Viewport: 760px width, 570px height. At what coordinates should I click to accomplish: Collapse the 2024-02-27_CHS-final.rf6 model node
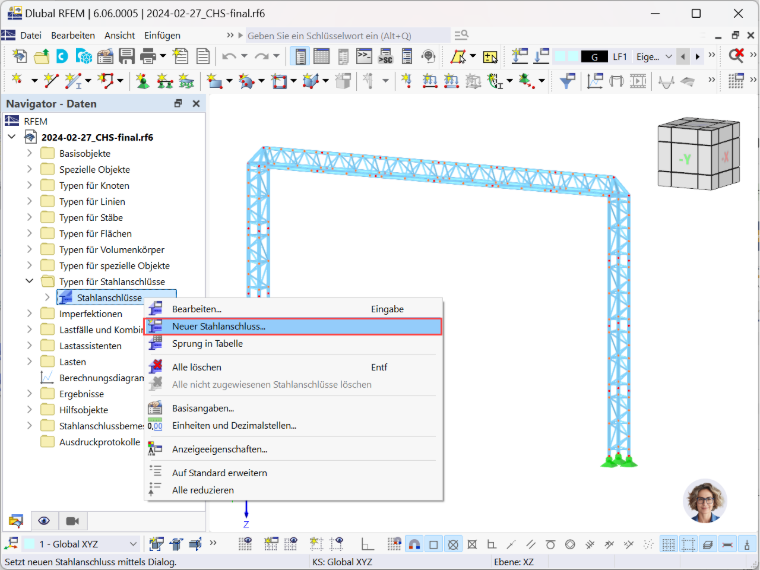click(12, 137)
